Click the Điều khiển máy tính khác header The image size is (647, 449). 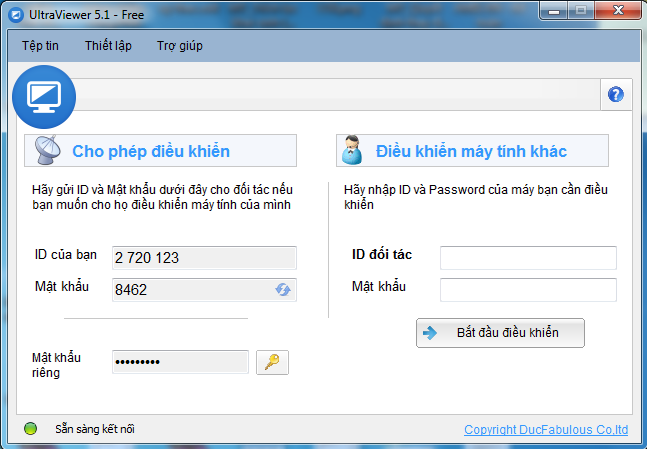472,151
